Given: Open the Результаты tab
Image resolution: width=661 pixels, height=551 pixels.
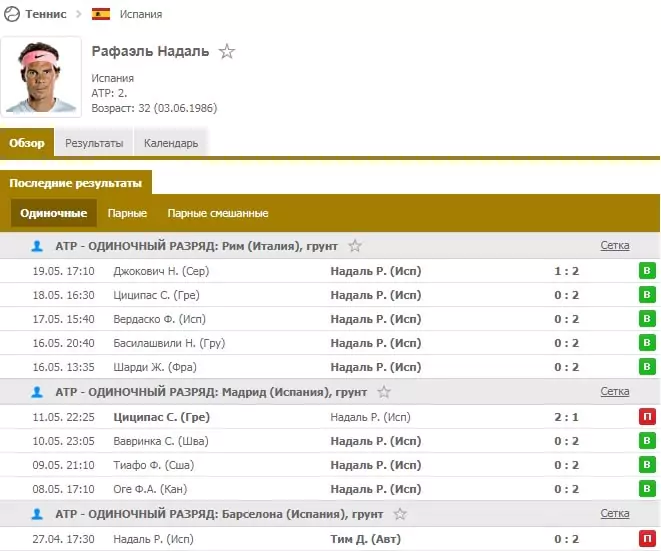Looking at the screenshot, I should [94, 143].
